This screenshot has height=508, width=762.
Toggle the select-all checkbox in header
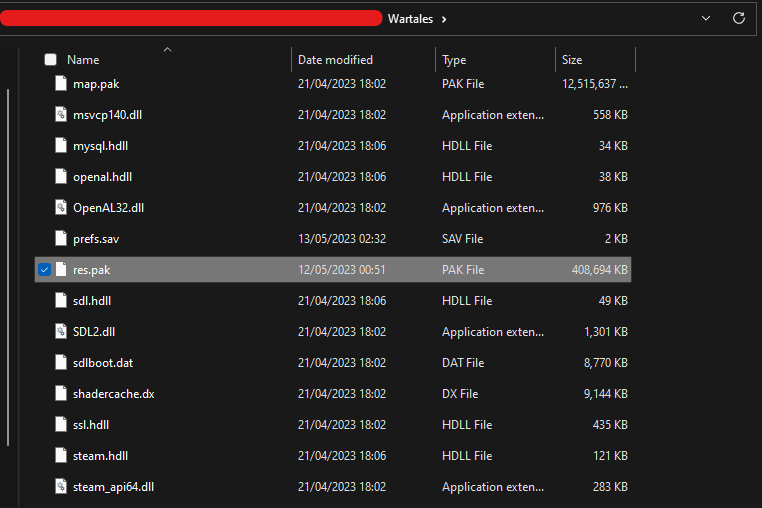[50, 60]
